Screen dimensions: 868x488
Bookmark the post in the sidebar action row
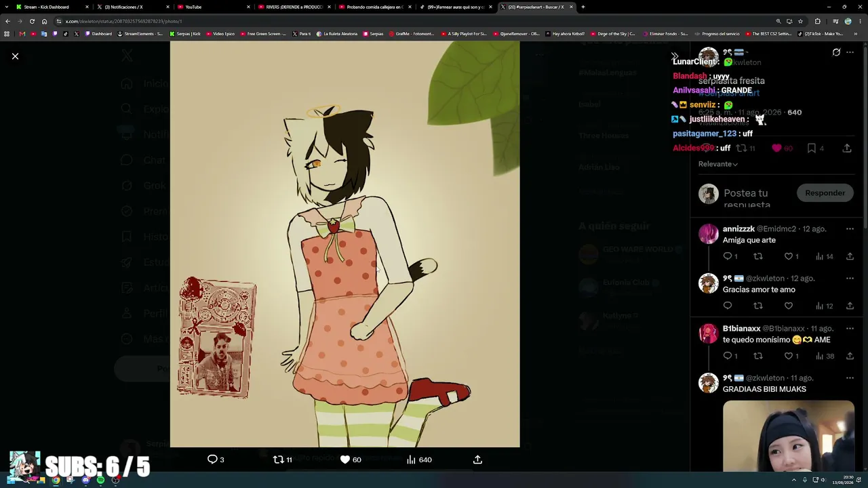pos(812,148)
